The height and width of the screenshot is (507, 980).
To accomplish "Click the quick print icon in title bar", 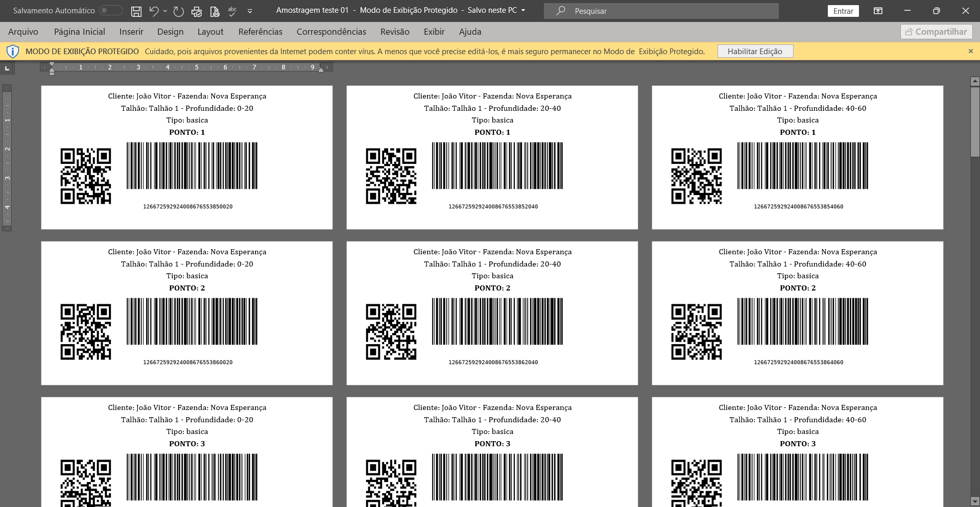I will tap(197, 11).
